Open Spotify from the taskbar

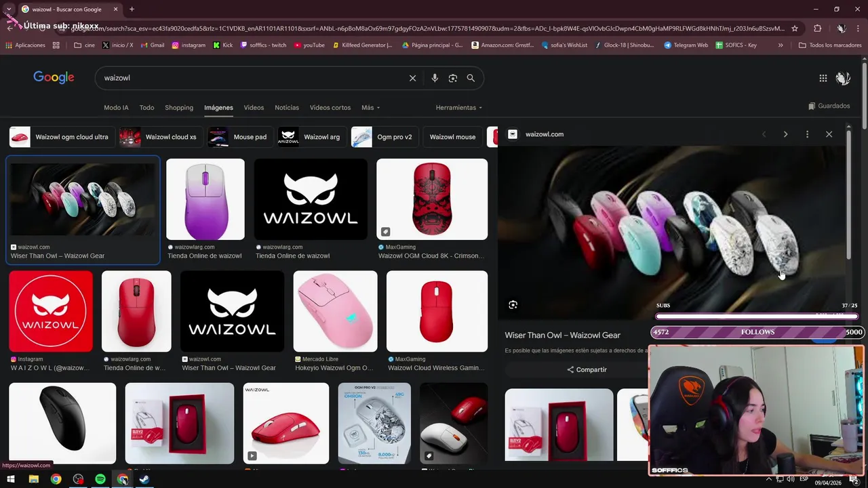[100, 479]
